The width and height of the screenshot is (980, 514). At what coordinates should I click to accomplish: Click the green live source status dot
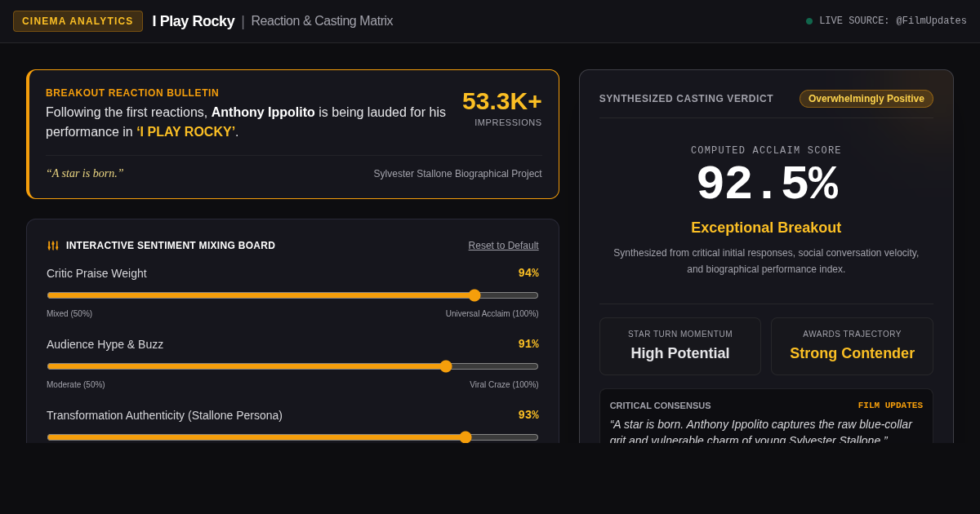point(809,21)
